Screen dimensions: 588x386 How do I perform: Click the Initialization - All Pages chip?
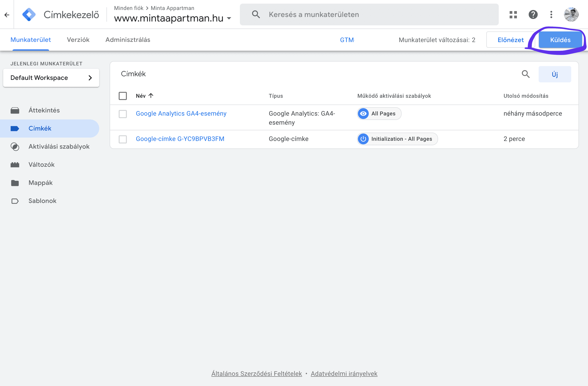coord(397,139)
